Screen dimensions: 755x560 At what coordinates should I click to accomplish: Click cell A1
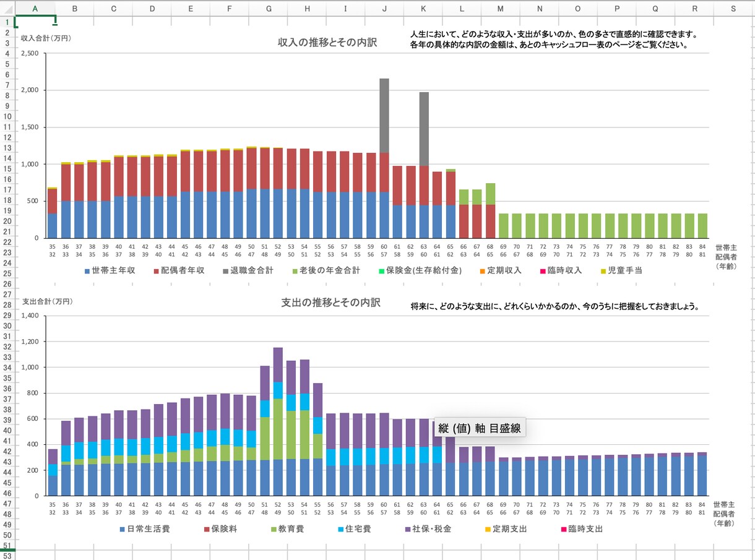click(35, 22)
